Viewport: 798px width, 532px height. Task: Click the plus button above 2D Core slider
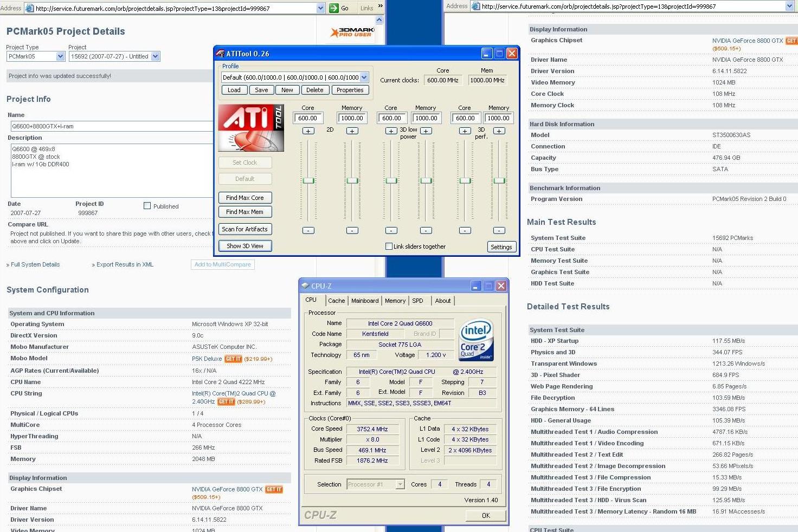tap(308, 131)
